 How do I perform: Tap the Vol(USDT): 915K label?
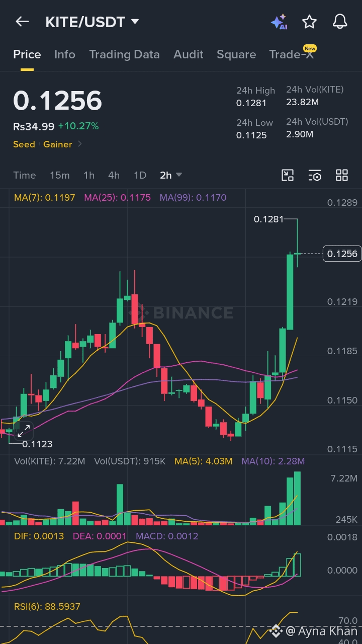pyautogui.click(x=130, y=461)
